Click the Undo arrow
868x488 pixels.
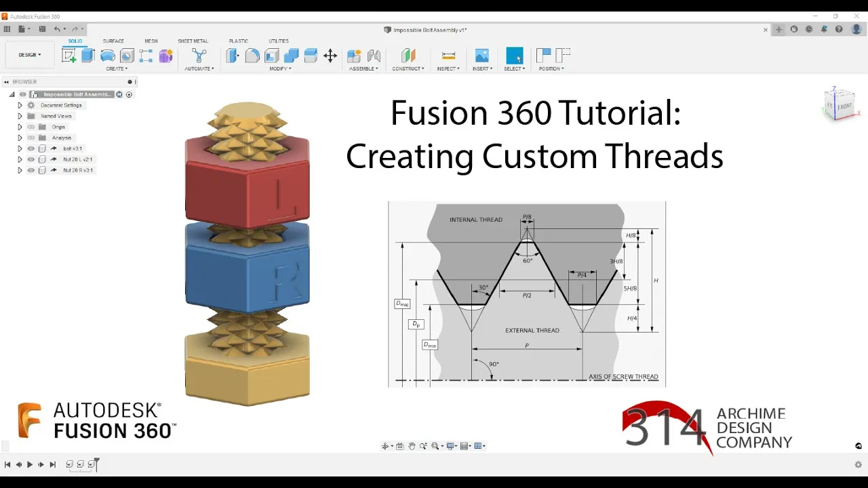[57, 29]
